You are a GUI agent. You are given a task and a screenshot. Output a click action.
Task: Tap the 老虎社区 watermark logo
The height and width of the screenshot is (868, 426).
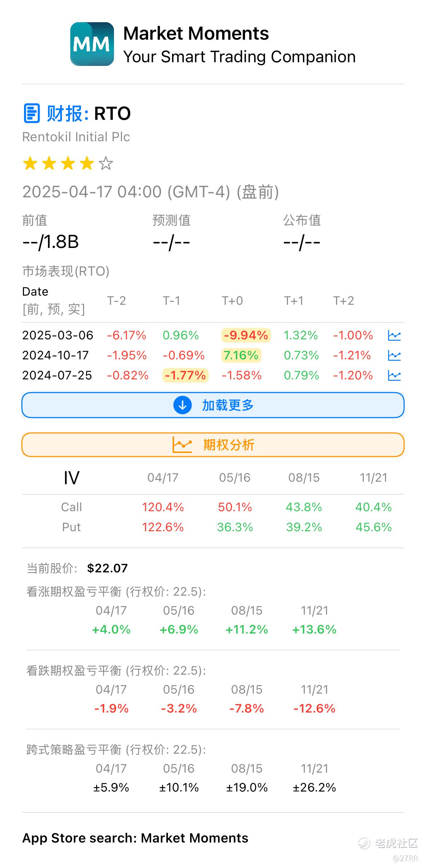click(388, 843)
